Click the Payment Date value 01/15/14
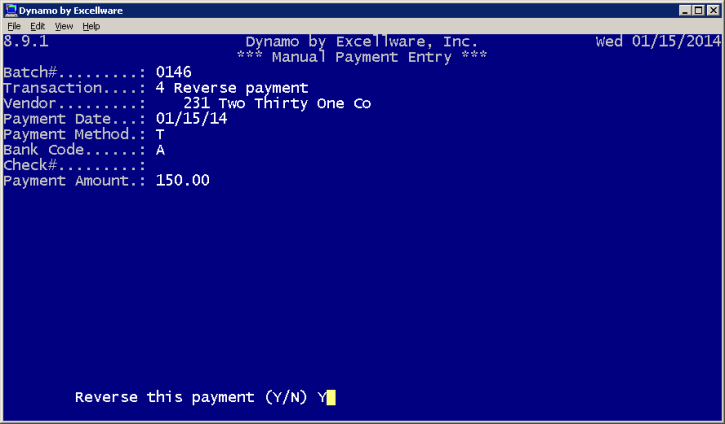 tap(191, 119)
